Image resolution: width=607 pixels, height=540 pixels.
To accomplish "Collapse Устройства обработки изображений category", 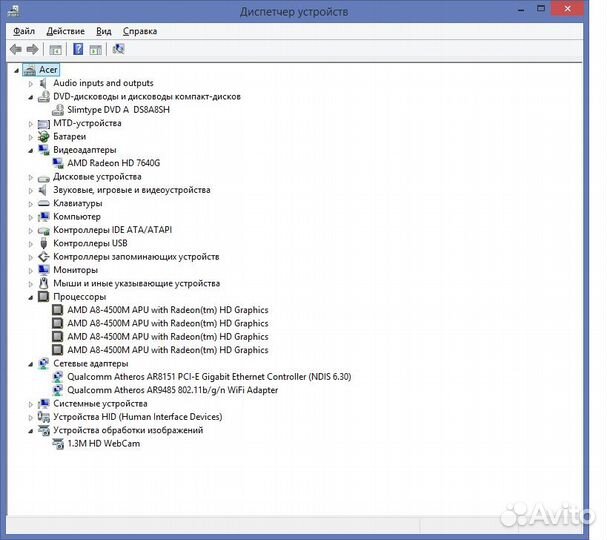I will pos(31,431).
